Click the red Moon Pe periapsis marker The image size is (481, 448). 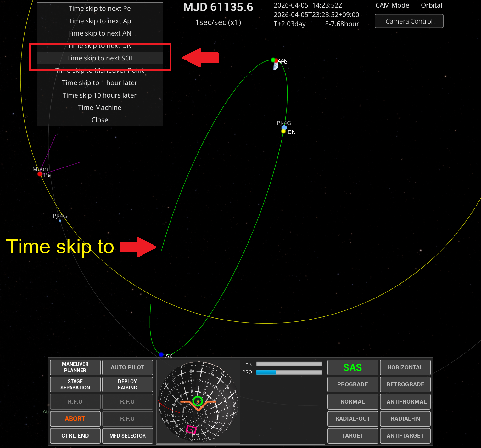(40, 174)
